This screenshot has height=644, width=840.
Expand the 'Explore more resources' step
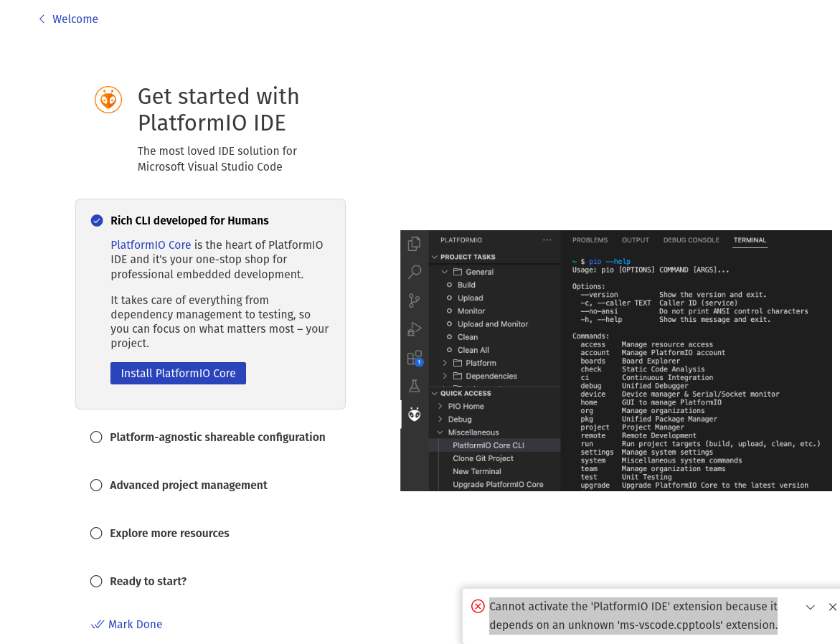click(x=169, y=534)
